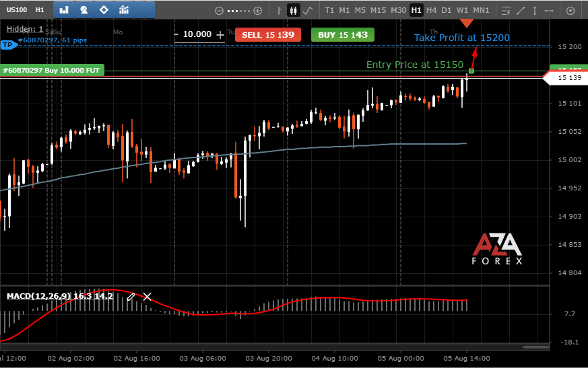Image resolution: width=588 pixels, height=368 pixels.
Task: Remove the MACD indicator with the X icon
Action: pos(147,297)
